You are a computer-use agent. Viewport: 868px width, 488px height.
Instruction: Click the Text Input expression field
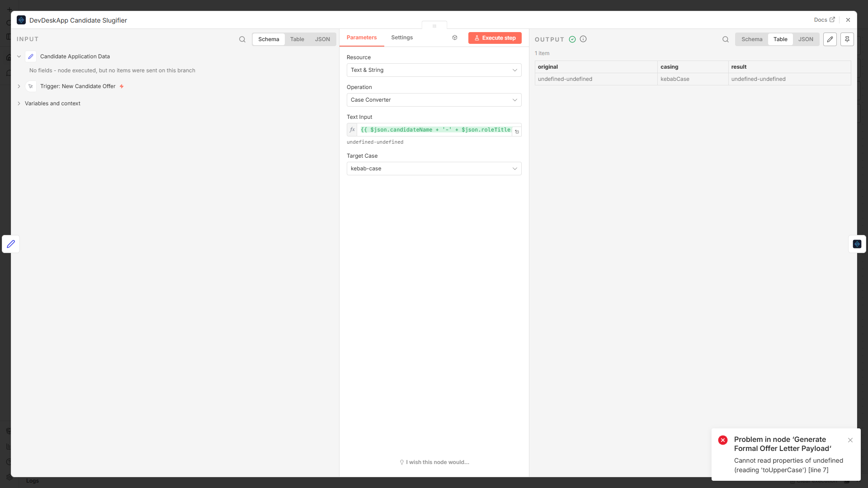point(435,130)
